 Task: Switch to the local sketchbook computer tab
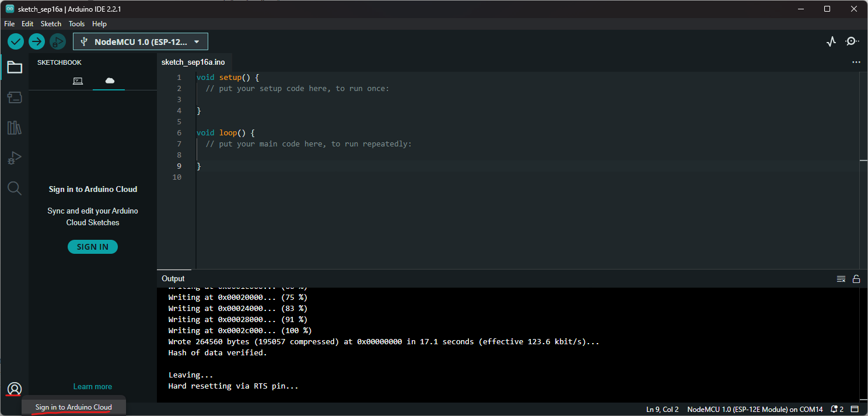[78, 81]
